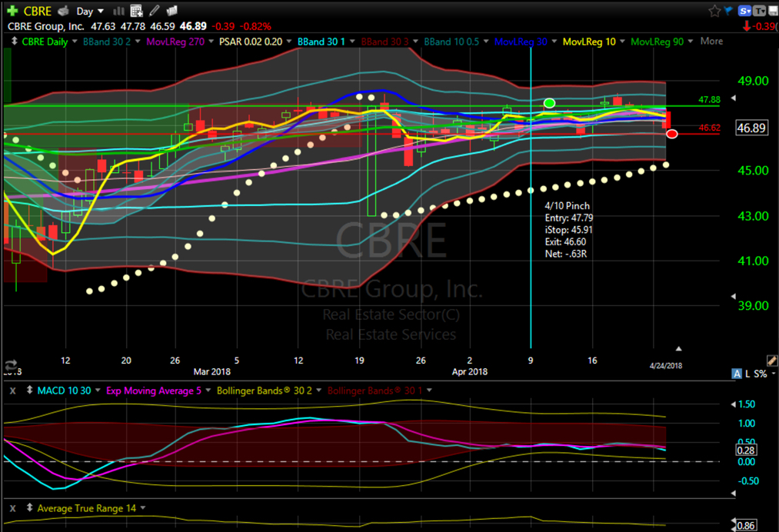Toggle the A arithmetic scale button
Viewport: 779px width, 532px height.
point(737,374)
